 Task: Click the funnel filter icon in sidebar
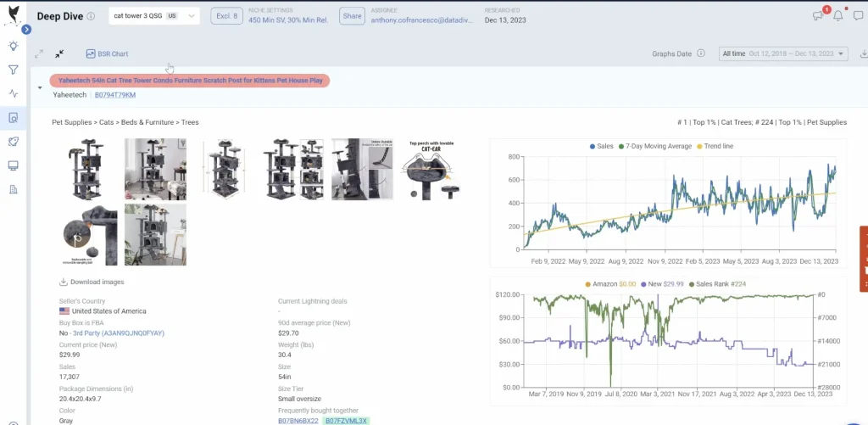click(13, 70)
